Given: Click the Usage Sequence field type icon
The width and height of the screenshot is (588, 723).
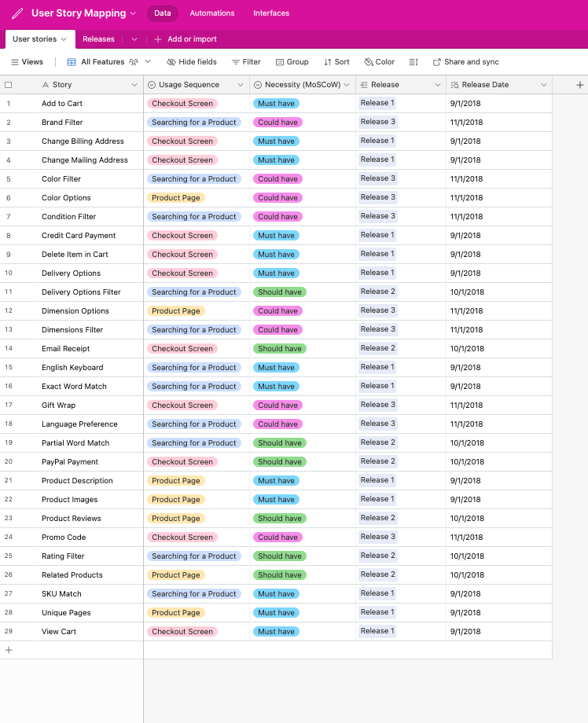Looking at the screenshot, I should [x=152, y=85].
